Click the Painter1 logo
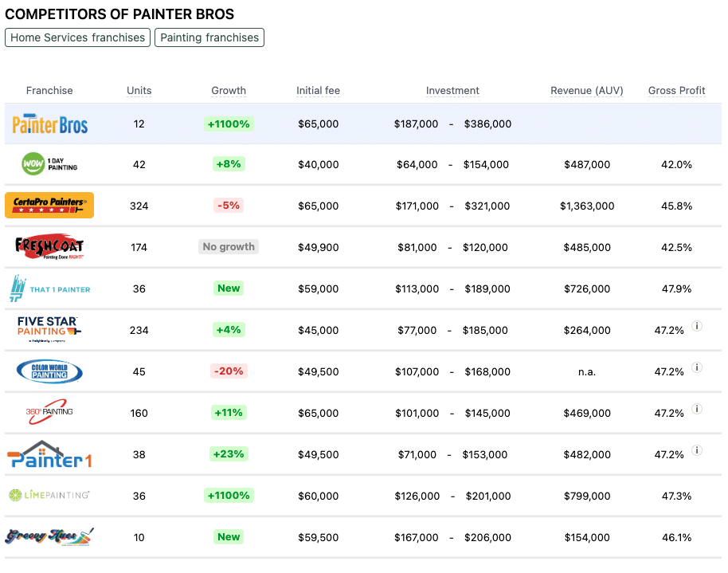 click(49, 454)
